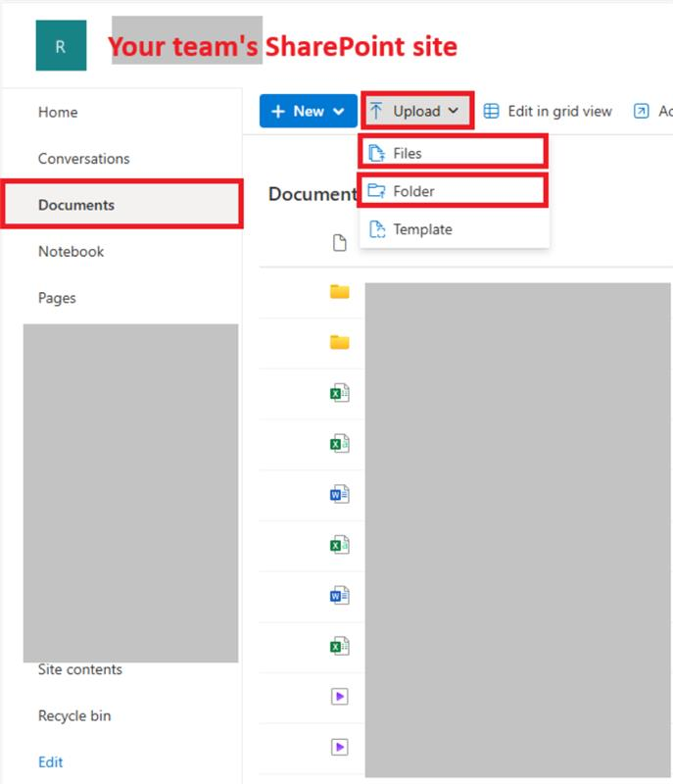
Task: Click the third Excel file icon
Action: (340, 545)
